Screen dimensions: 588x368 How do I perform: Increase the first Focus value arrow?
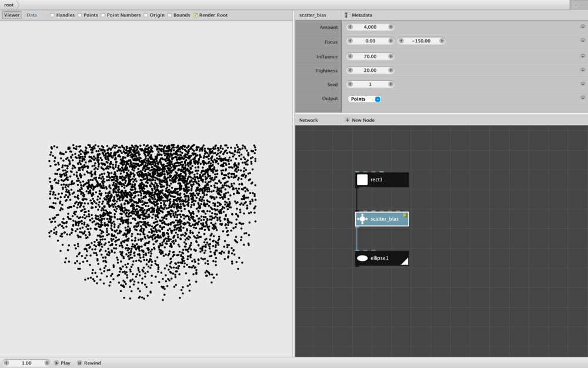coord(391,41)
